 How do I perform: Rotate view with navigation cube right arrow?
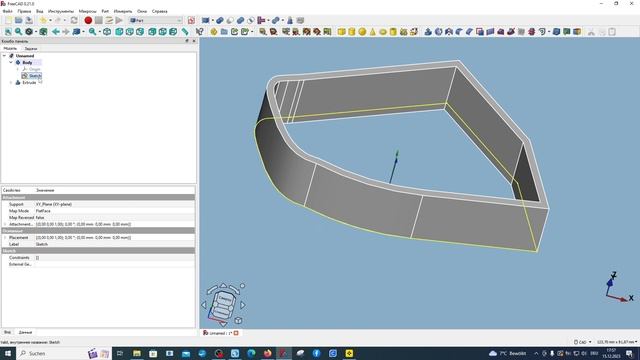244,304
